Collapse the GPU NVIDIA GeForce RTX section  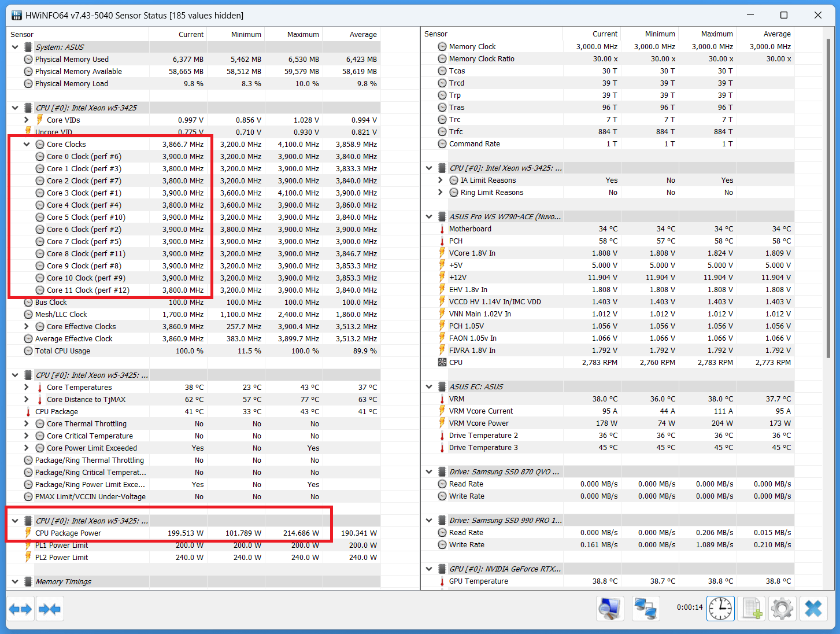429,569
